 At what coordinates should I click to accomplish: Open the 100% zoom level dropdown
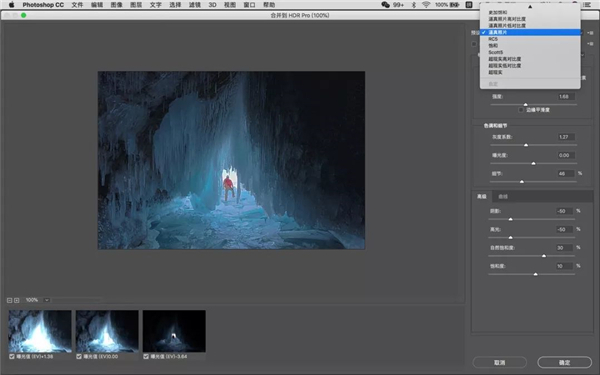pos(47,300)
